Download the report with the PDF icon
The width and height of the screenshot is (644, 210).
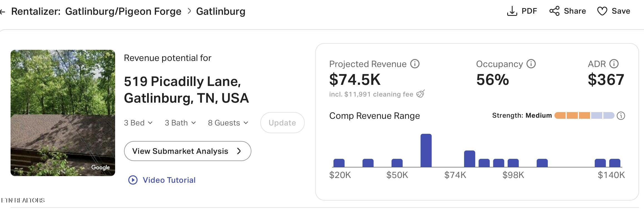tap(512, 11)
